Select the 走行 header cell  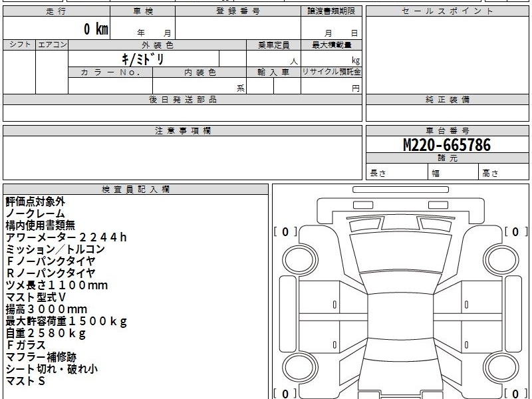[57, 11]
